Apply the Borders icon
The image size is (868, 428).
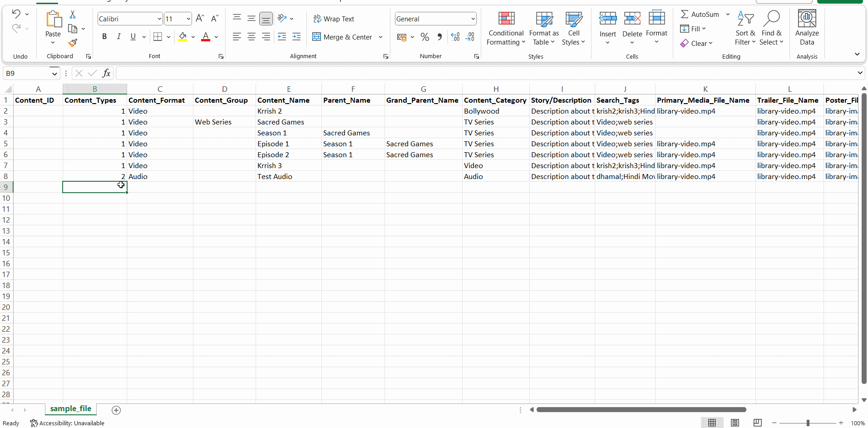[x=158, y=37]
